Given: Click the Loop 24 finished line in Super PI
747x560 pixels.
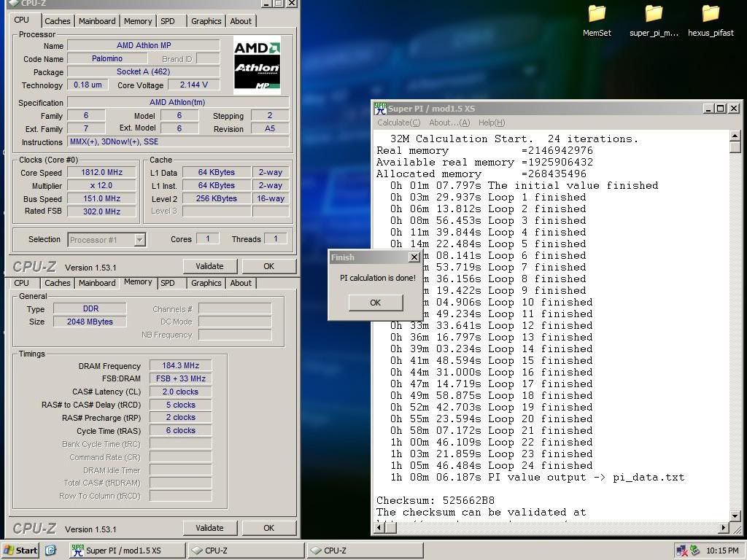Looking at the screenshot, I should tap(492, 466).
